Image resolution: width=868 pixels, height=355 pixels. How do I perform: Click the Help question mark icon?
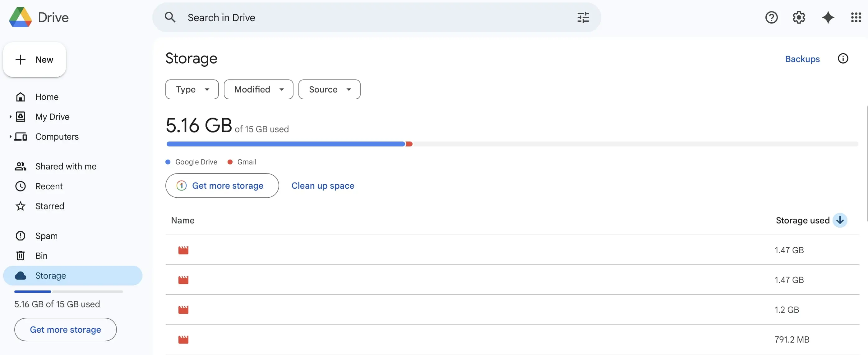click(x=771, y=17)
